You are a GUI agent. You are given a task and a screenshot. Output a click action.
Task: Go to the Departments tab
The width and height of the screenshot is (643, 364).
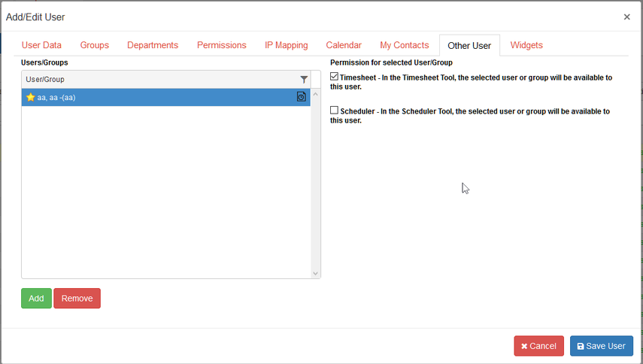(x=153, y=45)
